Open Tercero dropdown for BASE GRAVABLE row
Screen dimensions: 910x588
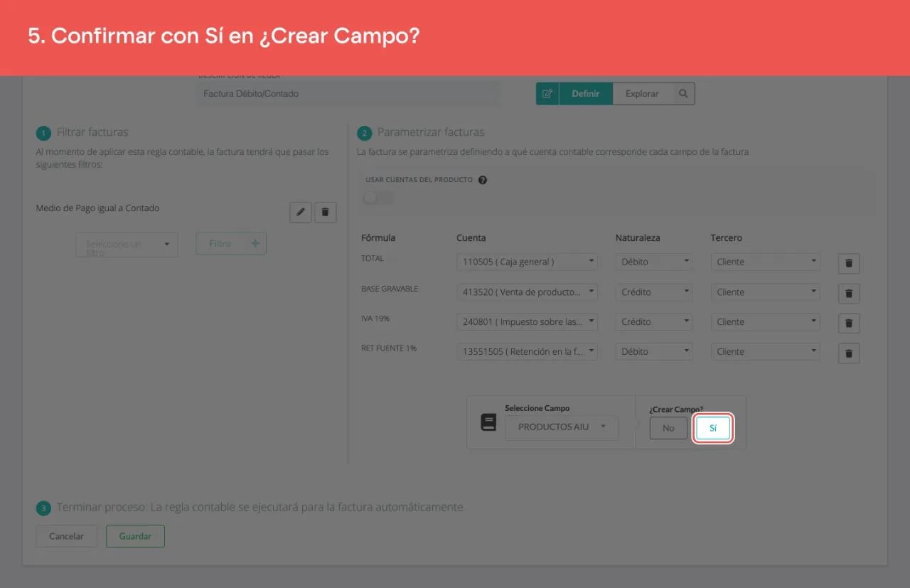pos(766,292)
